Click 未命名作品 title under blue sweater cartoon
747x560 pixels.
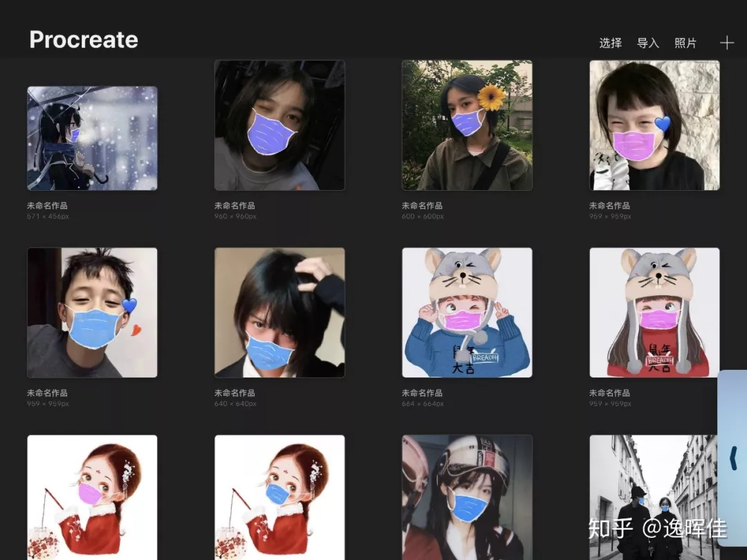tap(422, 393)
